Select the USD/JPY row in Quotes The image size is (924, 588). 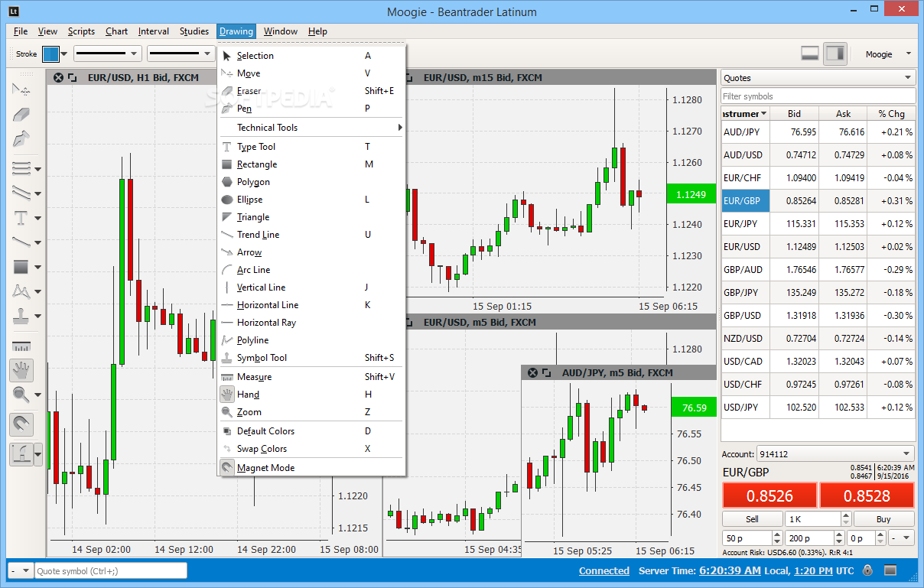[x=818, y=407]
